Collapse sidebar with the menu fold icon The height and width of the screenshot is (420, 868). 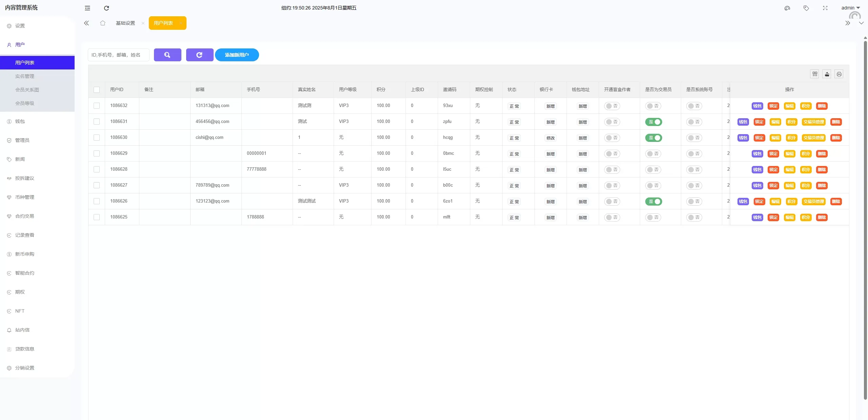(x=87, y=8)
